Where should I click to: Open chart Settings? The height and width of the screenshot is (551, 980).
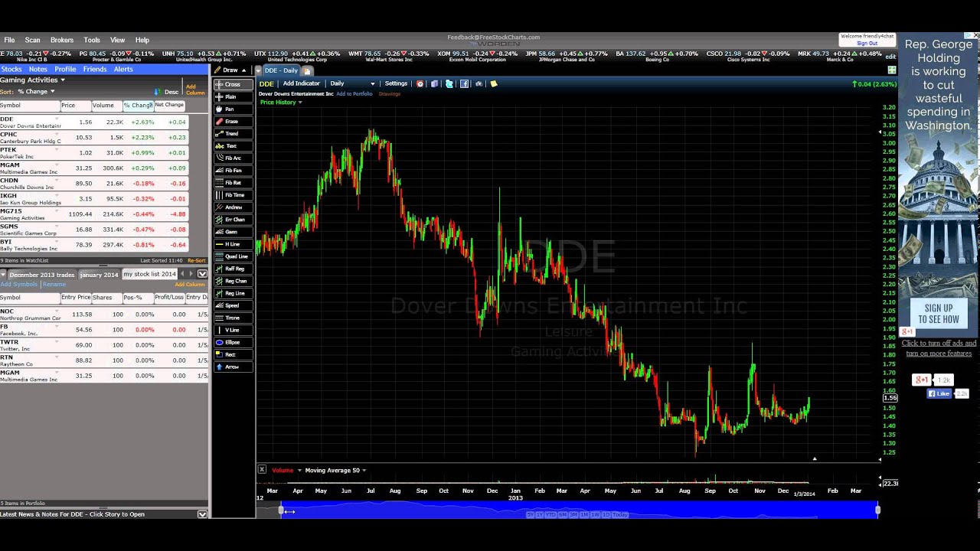tap(396, 83)
